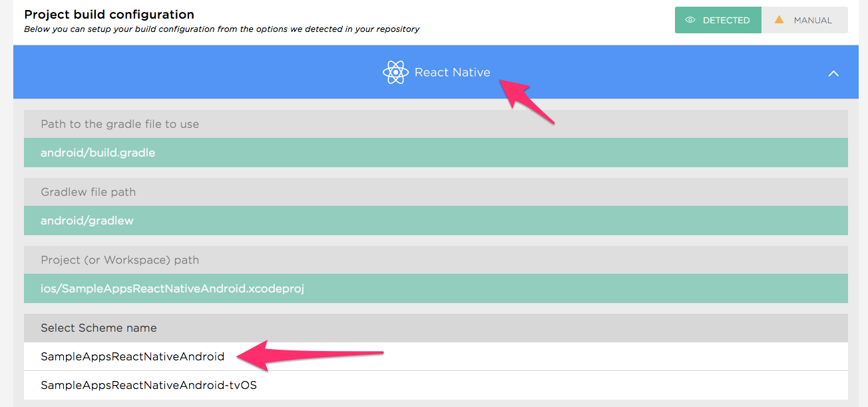Switch to the DETECTED configuration tab

click(x=718, y=20)
